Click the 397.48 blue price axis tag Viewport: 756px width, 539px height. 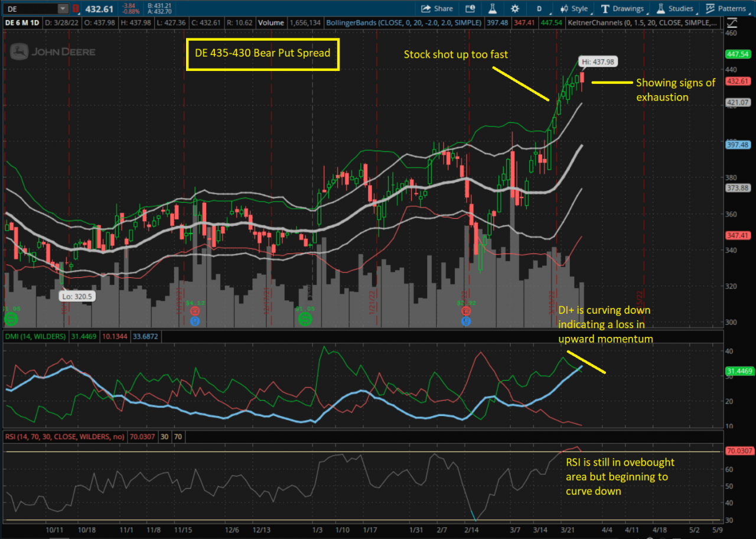(x=739, y=145)
